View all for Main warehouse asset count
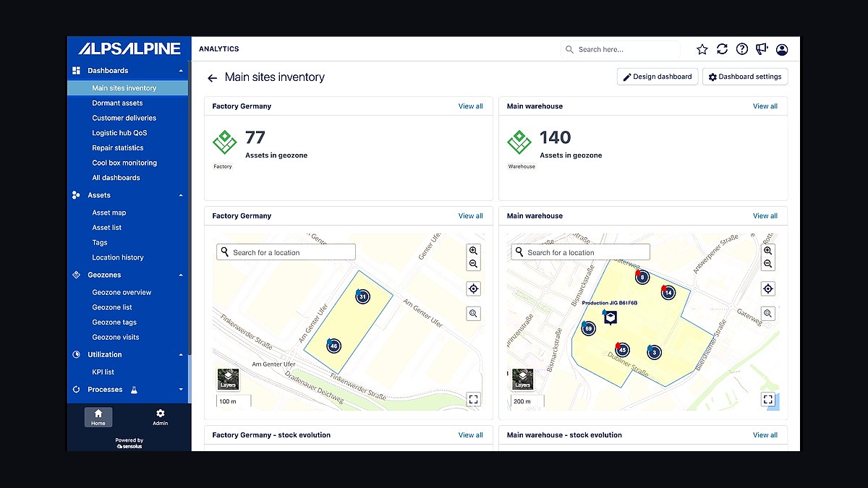868x488 pixels. click(x=765, y=106)
